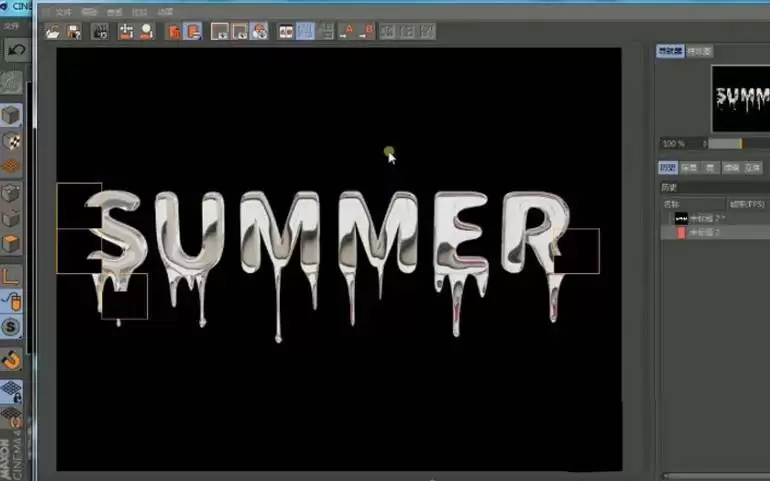This screenshot has width=770, height=481.
Task: Click the zoom slider bar in Navigator
Action: click(x=737, y=144)
